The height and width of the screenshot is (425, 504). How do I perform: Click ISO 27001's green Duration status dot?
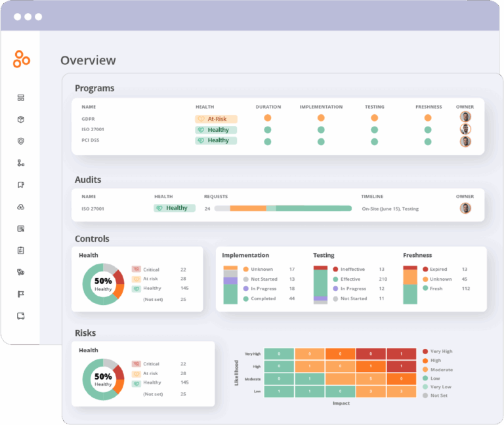pyautogui.click(x=268, y=130)
